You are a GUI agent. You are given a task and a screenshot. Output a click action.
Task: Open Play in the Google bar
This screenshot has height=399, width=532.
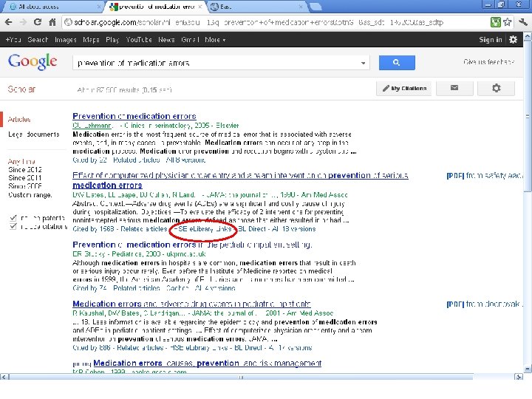(112, 40)
